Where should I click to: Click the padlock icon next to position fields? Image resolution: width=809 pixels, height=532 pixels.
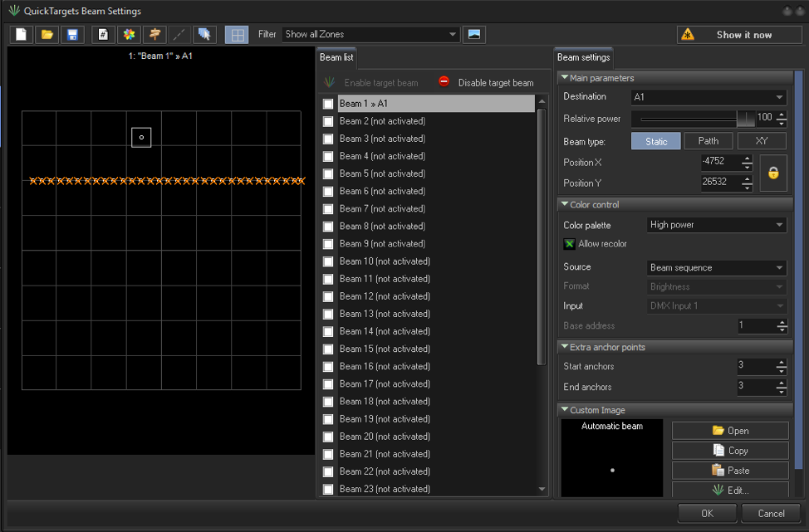tap(773, 173)
